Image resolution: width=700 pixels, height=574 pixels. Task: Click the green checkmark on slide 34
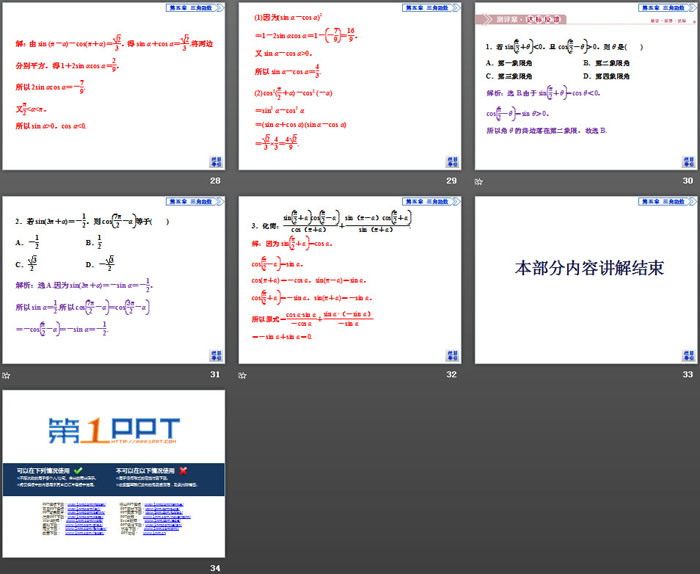[x=78, y=469]
